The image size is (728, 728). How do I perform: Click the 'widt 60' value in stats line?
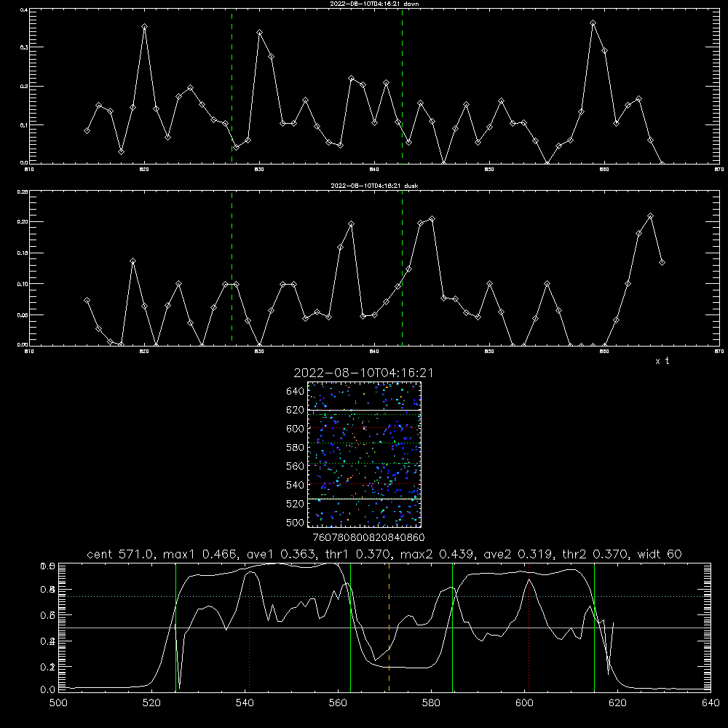[x=660, y=554]
